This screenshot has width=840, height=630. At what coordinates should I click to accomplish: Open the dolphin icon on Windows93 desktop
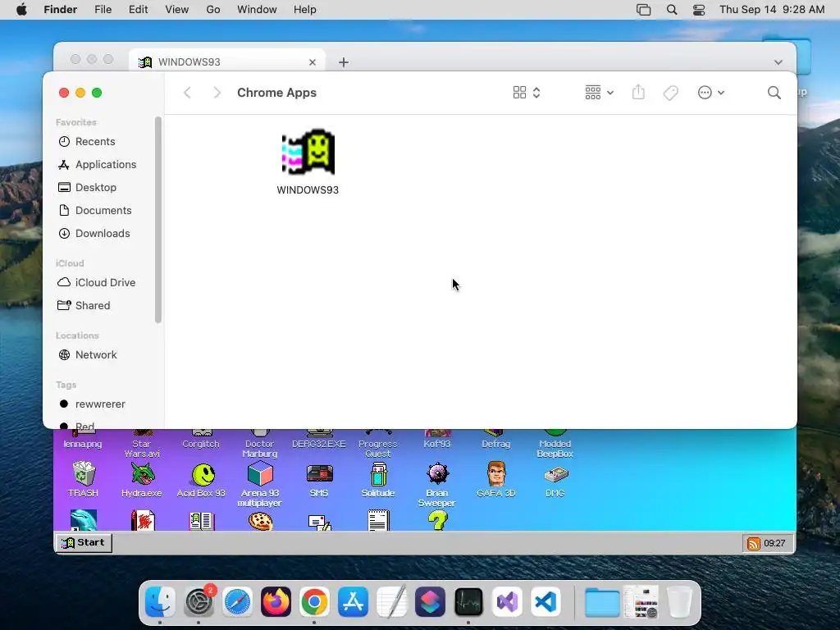tap(84, 520)
